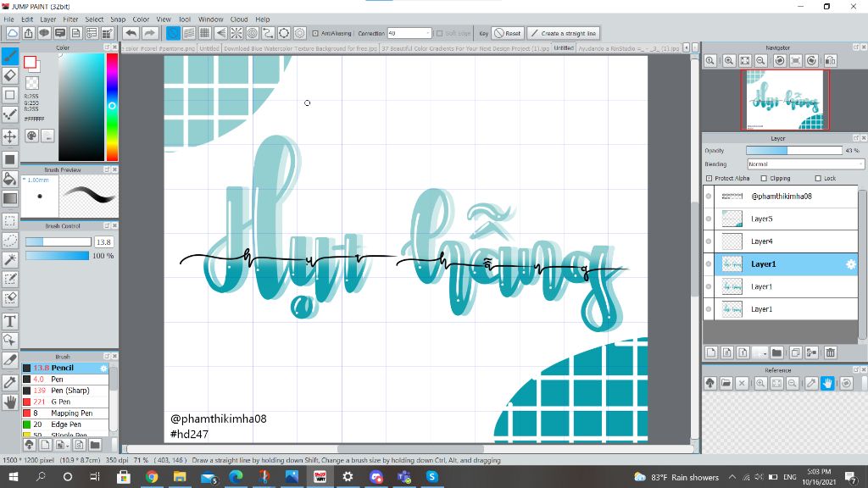Select the Magic Wand tool

[x=10, y=259]
